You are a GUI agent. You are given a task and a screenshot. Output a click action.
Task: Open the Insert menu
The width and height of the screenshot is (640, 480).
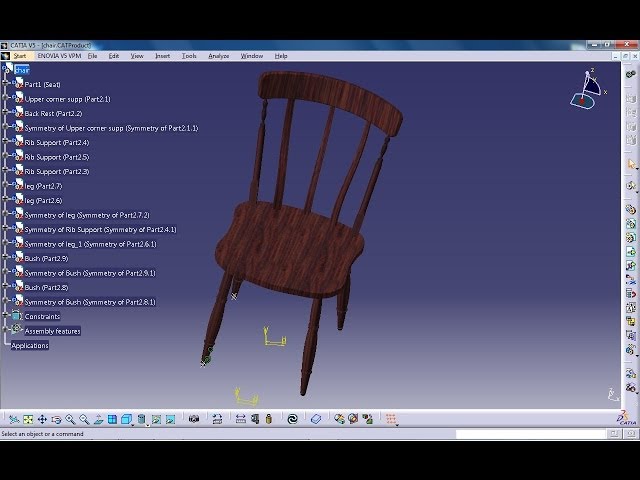tap(162, 56)
